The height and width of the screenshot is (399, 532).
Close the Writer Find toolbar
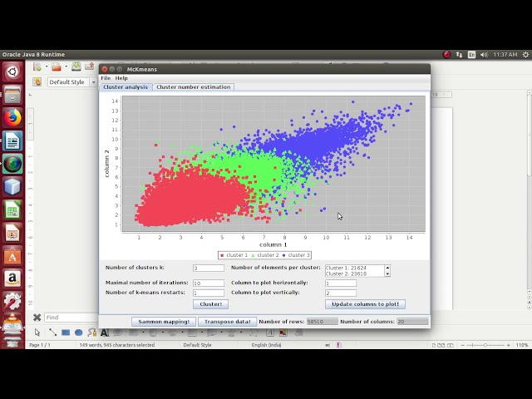pyautogui.click(x=37, y=318)
